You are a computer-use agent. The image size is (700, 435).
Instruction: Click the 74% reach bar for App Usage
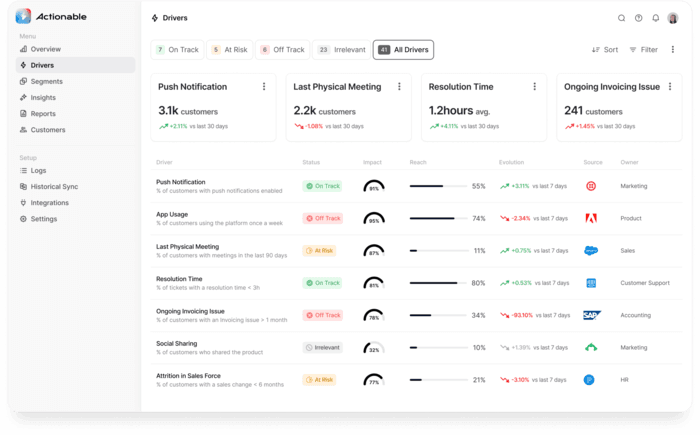tap(438, 218)
